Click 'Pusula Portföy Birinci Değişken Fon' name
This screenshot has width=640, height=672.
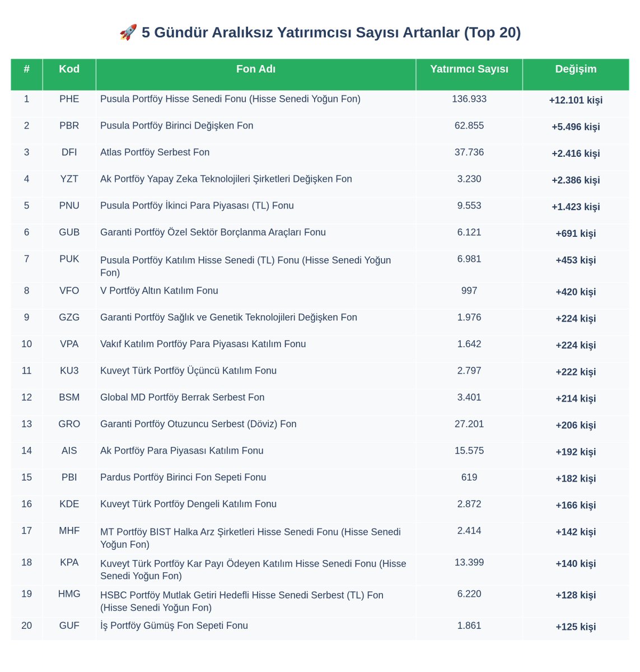tap(177, 126)
